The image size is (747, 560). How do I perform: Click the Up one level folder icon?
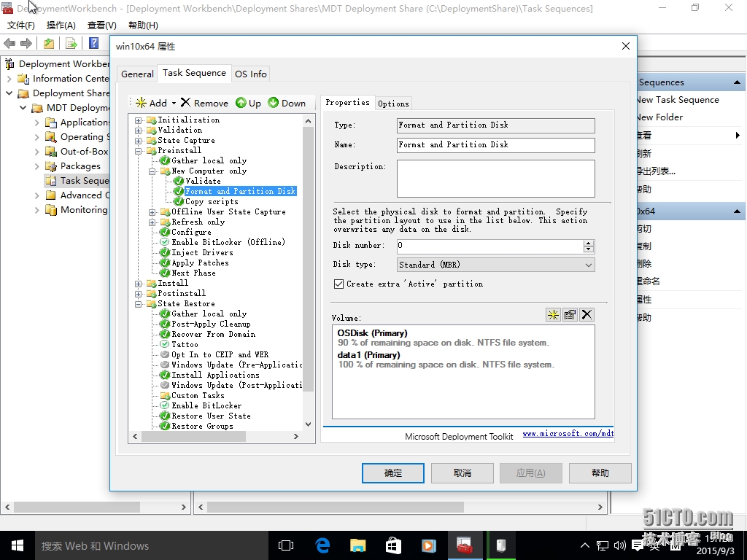click(49, 43)
